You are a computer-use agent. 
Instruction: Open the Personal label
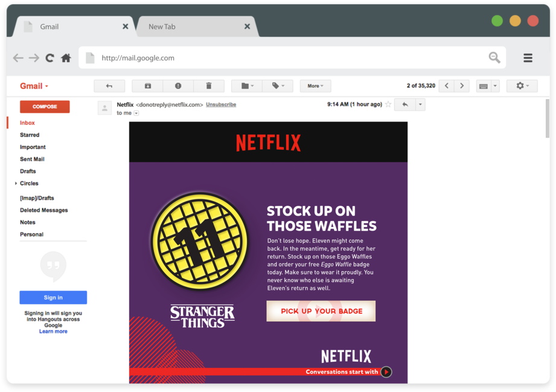pos(31,234)
